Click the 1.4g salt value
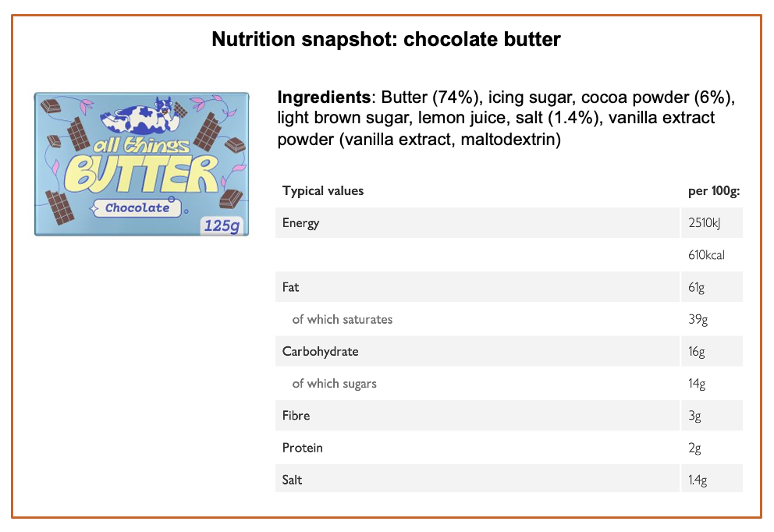 pyautogui.click(x=698, y=480)
